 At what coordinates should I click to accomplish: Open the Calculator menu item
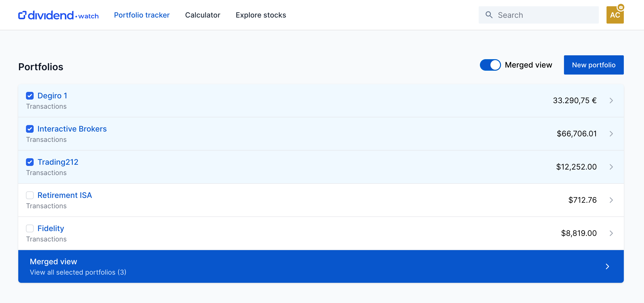coord(203,15)
